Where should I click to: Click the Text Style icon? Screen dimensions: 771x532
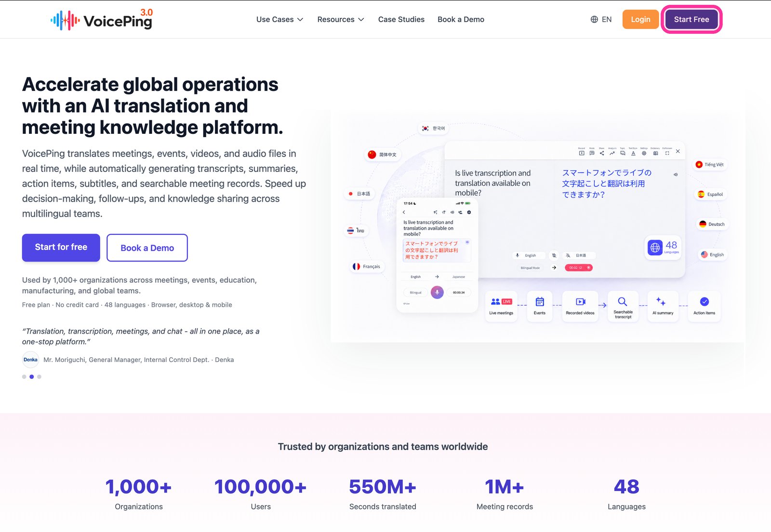tap(633, 153)
